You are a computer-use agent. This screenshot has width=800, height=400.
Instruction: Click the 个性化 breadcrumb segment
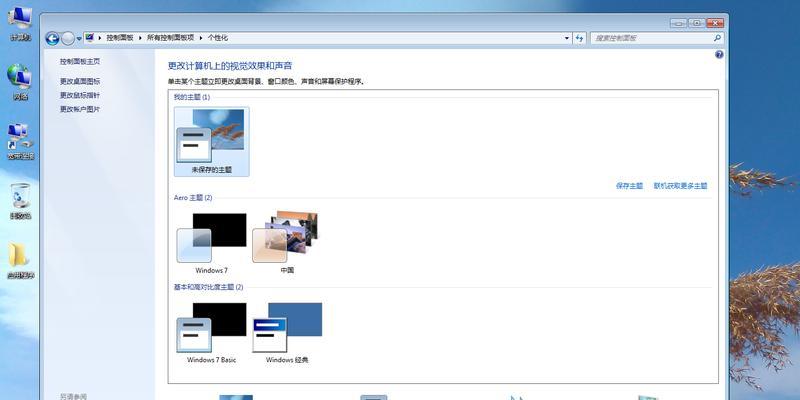pyautogui.click(x=217, y=38)
